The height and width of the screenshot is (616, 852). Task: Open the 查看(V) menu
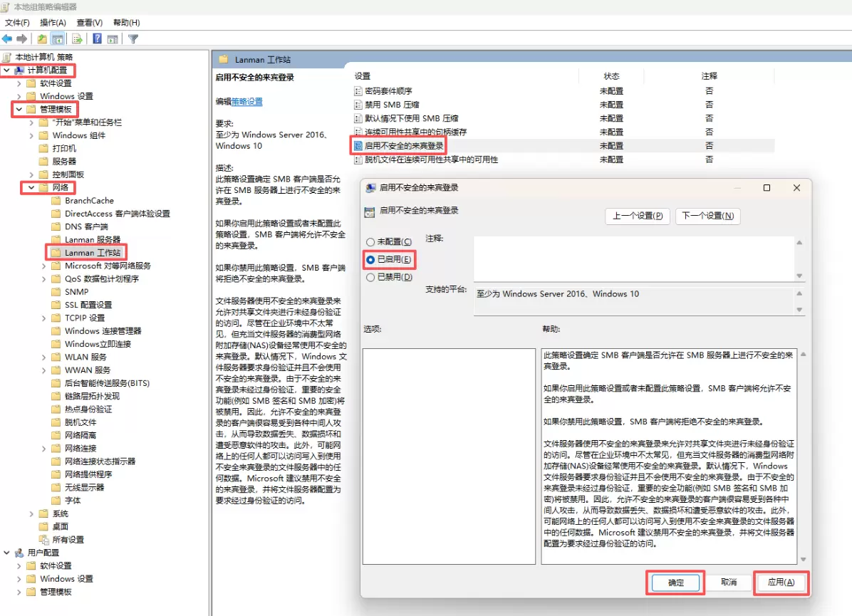pos(89,23)
